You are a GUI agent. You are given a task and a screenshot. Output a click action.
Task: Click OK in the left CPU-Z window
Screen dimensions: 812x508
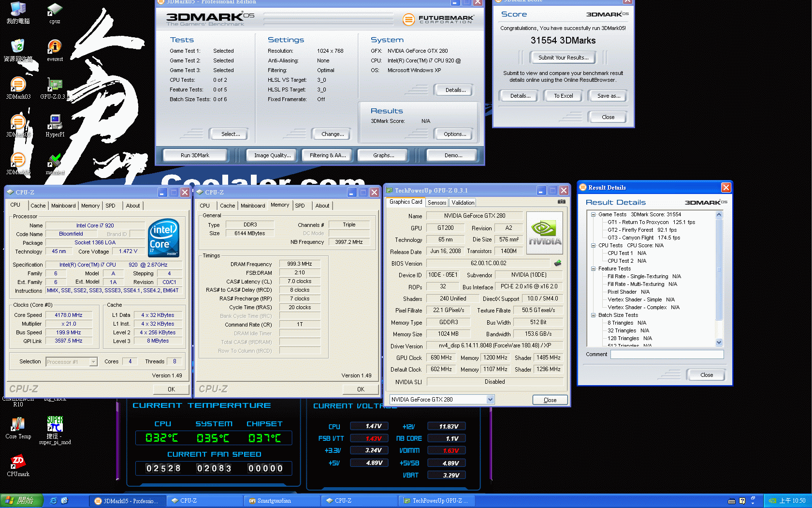[x=171, y=389]
